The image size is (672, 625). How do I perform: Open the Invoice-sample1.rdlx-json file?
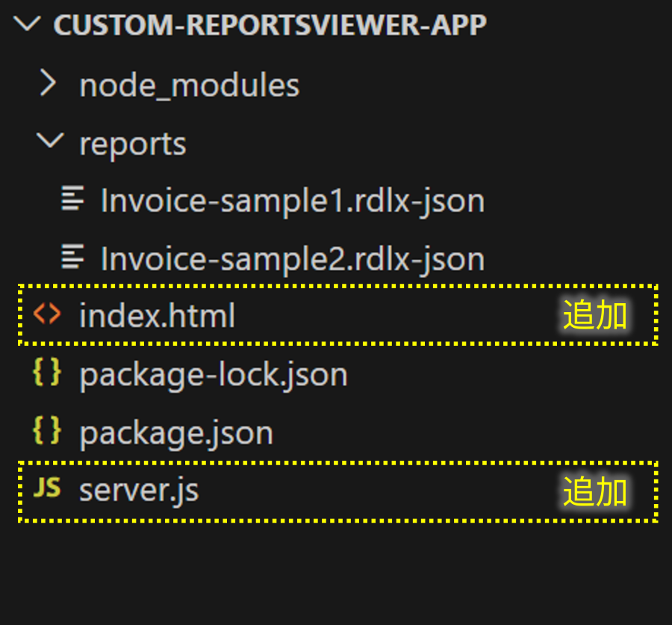(292, 201)
